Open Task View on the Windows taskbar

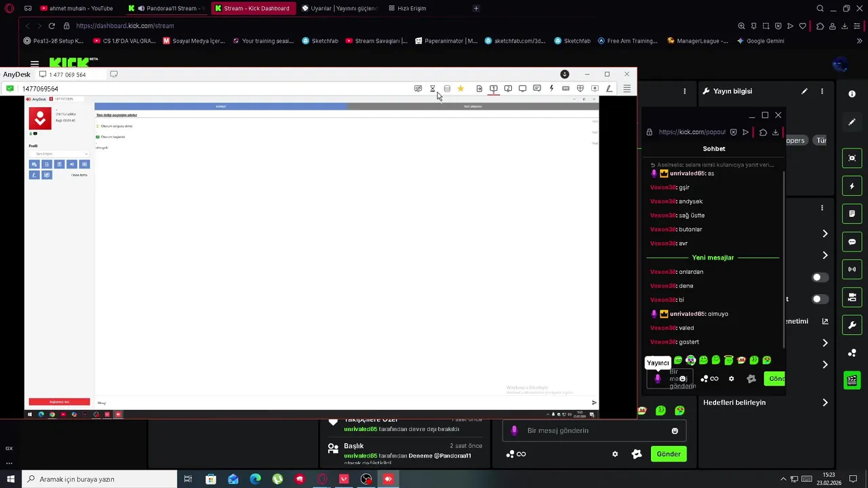point(189,479)
